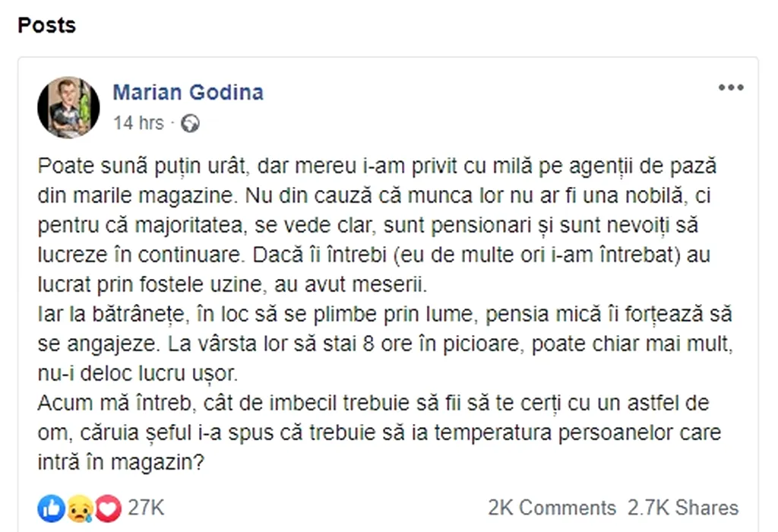The height and width of the screenshot is (532, 778).
Task: View the 2.7K Shares list
Action: [683, 508]
